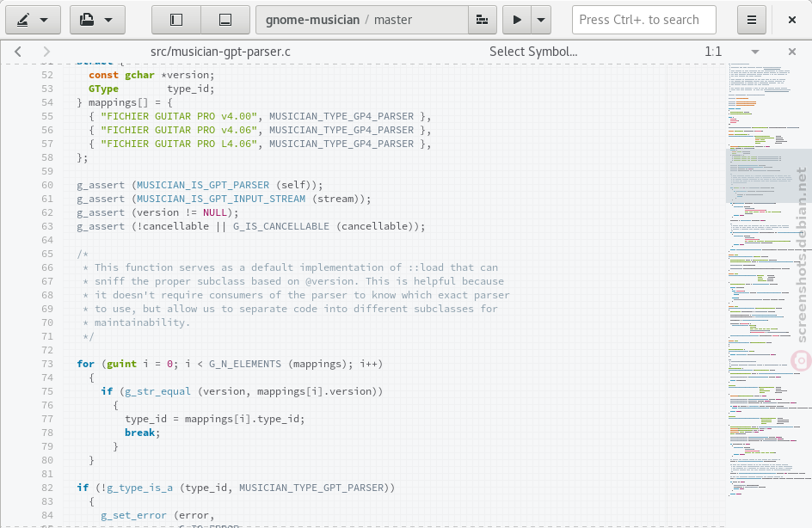This screenshot has width=812, height=528.
Task: Click line number 73 in gutter
Action: (x=47, y=364)
